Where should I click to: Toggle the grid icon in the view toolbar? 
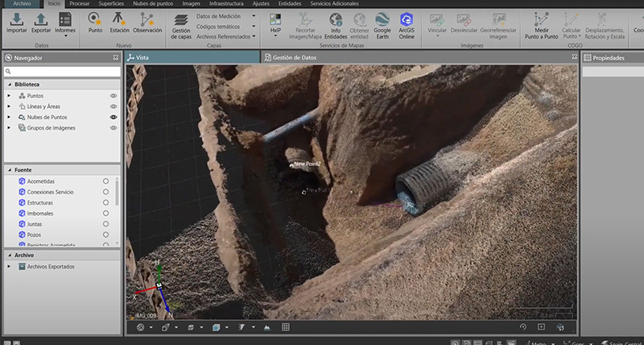pos(285,327)
